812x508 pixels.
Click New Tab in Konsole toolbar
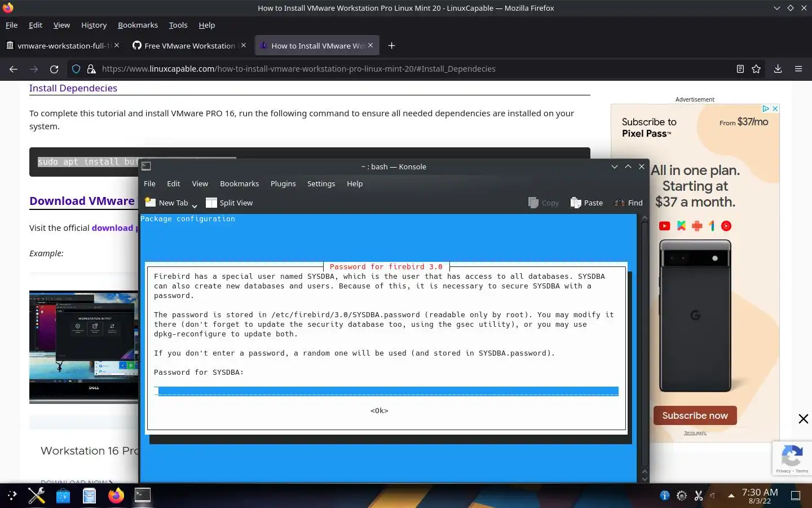coord(166,203)
